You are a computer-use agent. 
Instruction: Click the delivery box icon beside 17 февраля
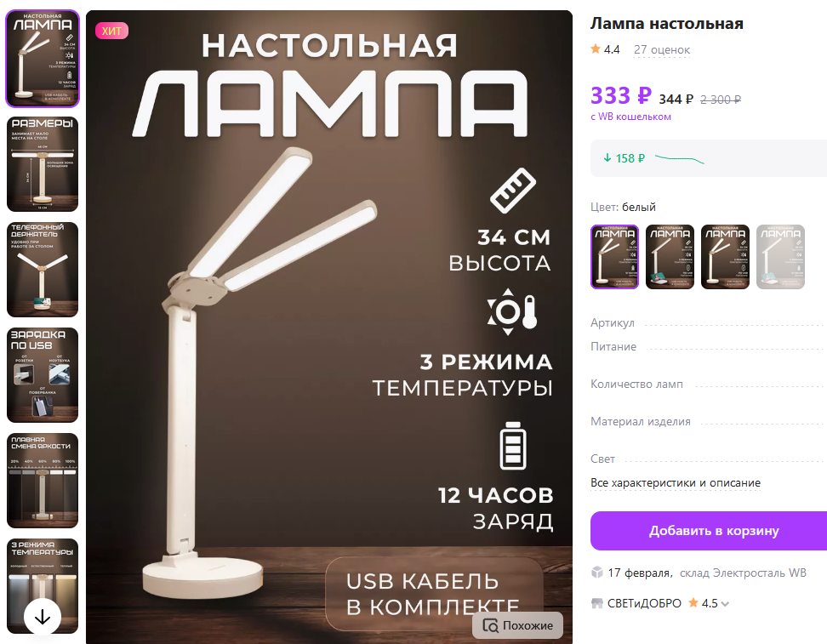[597, 573]
